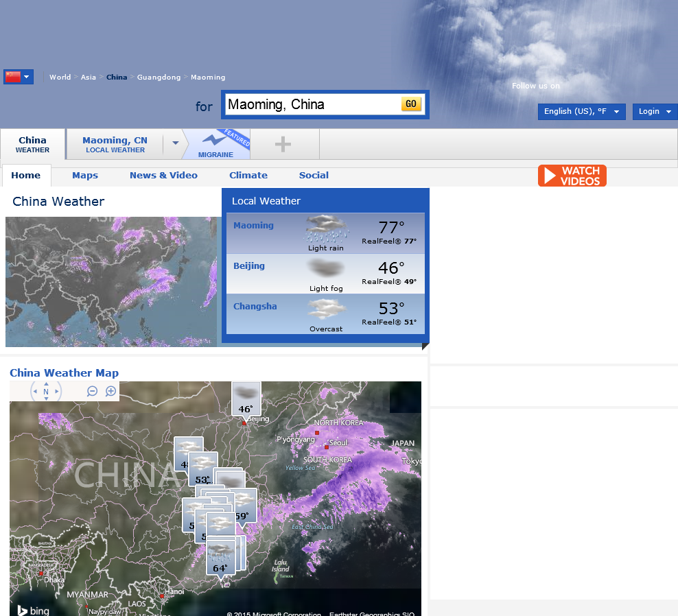Click the Maoming breadcrumb link
Image resolution: width=678 pixels, height=616 pixels.
tap(208, 77)
